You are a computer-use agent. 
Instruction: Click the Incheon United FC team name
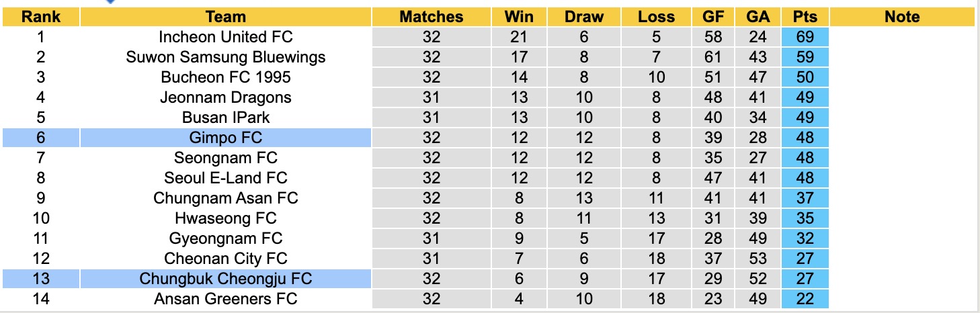coord(226,37)
